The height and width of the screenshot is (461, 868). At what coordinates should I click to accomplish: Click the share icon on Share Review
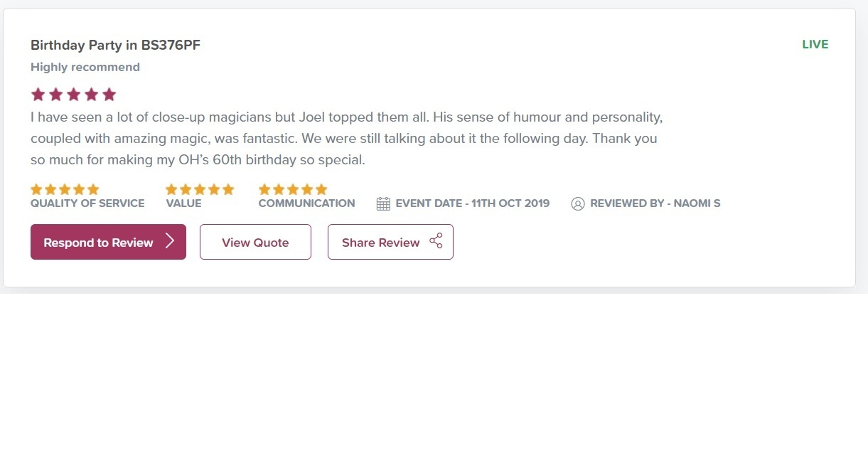coord(436,241)
